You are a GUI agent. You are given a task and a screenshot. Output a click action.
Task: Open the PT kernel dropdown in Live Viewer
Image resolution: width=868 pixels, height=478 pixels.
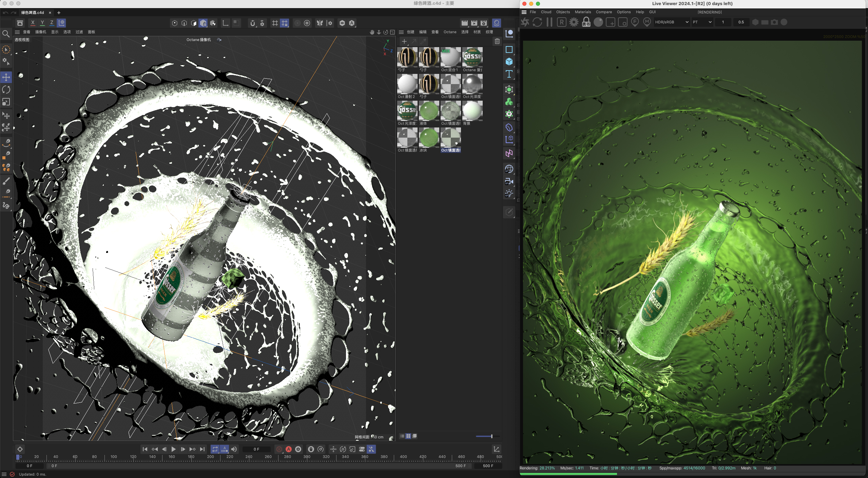click(702, 22)
